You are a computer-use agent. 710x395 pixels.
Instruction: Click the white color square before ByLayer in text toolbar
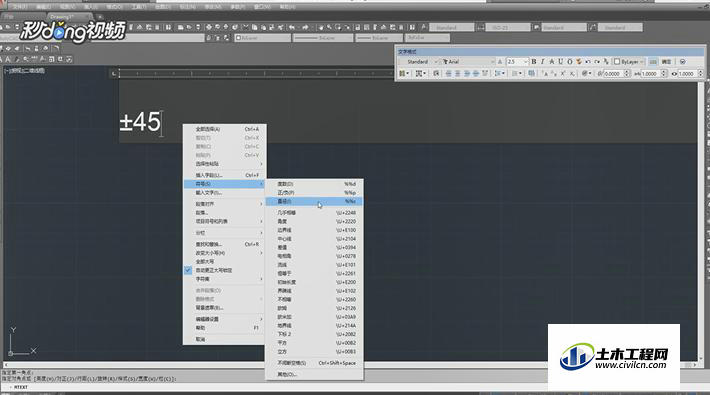click(617, 62)
